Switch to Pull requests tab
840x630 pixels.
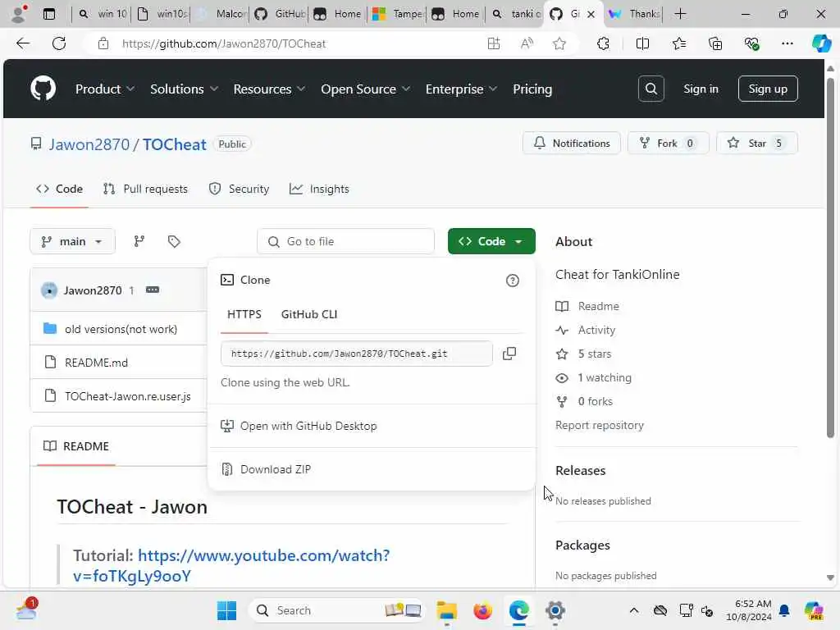146,189
